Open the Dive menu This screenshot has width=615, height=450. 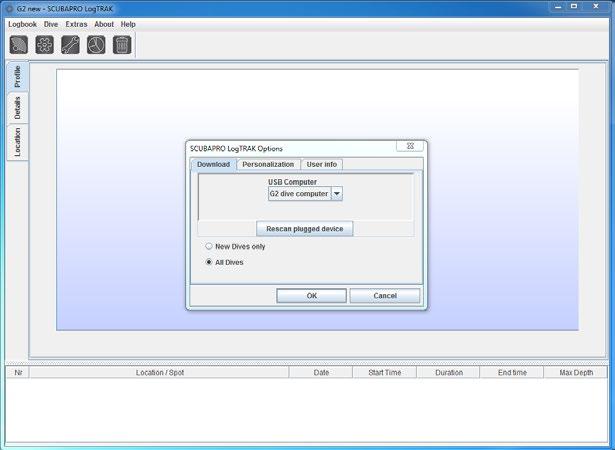click(51, 24)
